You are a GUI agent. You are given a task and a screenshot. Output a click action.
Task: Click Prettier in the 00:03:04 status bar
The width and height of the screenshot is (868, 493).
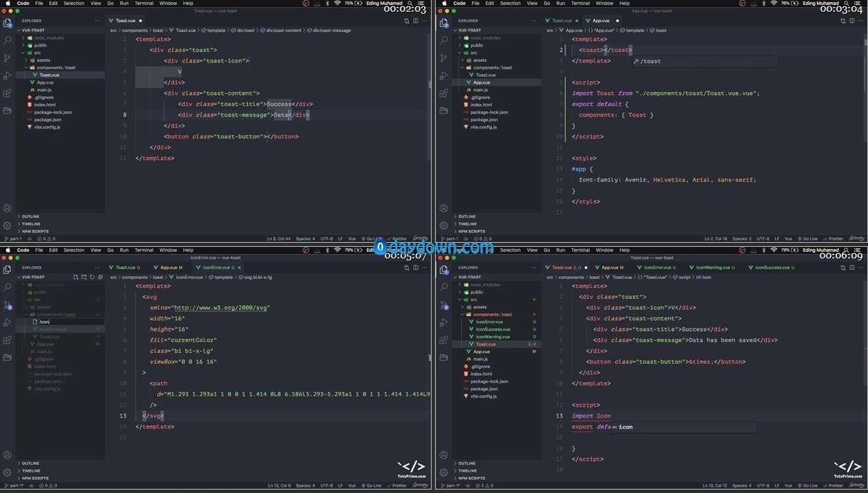tap(834, 239)
